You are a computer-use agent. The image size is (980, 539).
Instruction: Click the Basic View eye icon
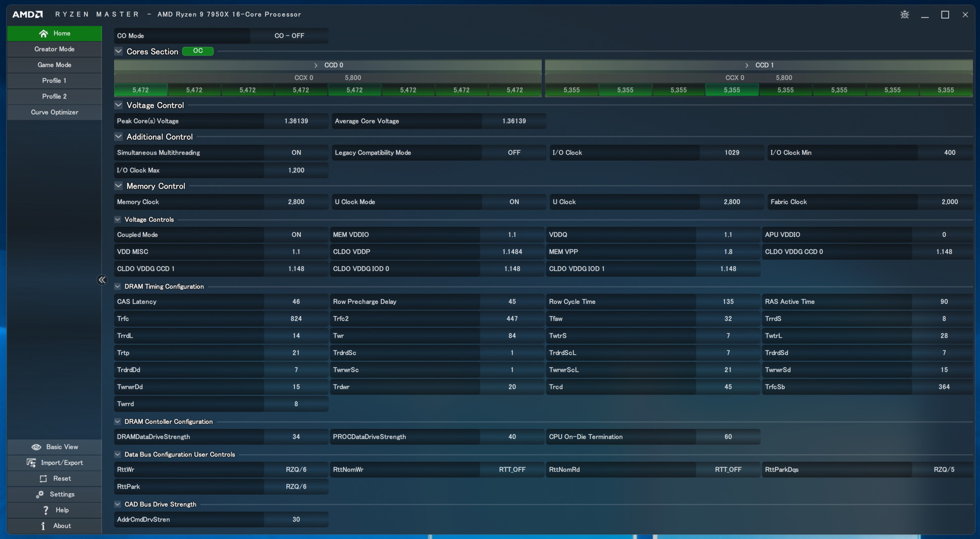coord(36,447)
